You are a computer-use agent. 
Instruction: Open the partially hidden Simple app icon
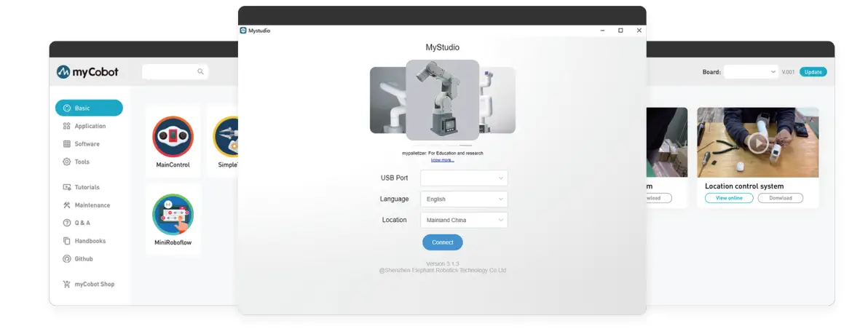coord(226,137)
